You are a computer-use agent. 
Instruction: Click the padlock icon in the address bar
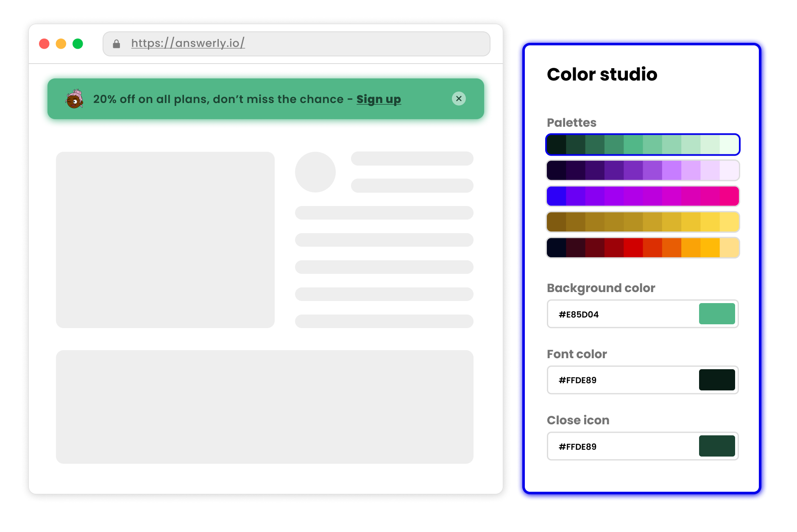[117, 44]
